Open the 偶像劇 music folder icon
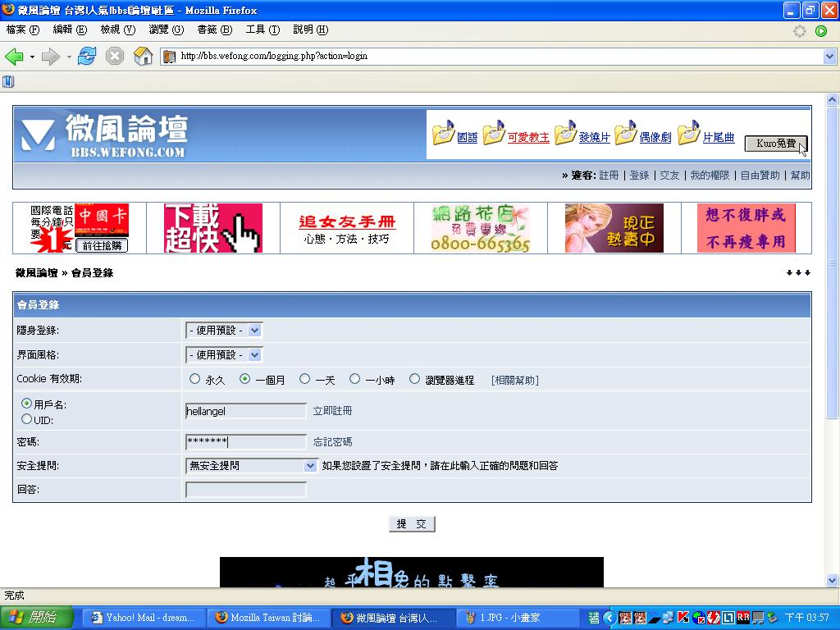 coord(626,133)
